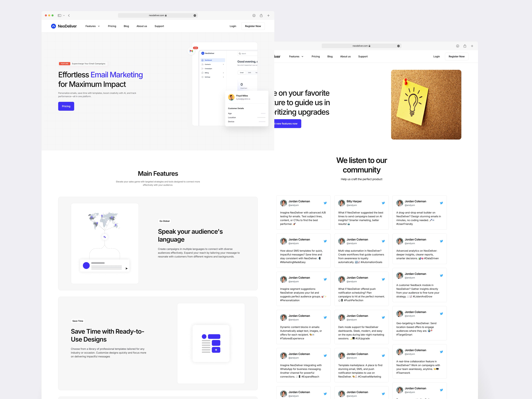
Task: Open new tab plus icon in left browser
Action: coord(268,15)
